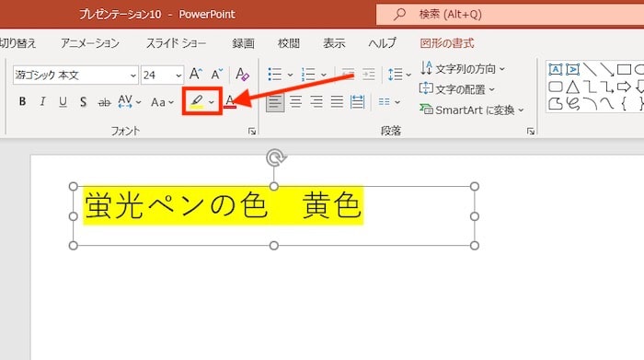This screenshot has width=644, height=360.
Task: Click the numbered list icon
Action: [308, 75]
